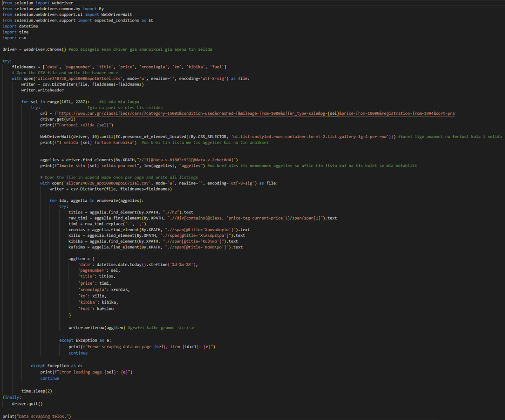Viewport: 505px width, 420px height.
Task: Click the print 'Imaste stin {sel} selida' line
Action: click(x=123, y=165)
